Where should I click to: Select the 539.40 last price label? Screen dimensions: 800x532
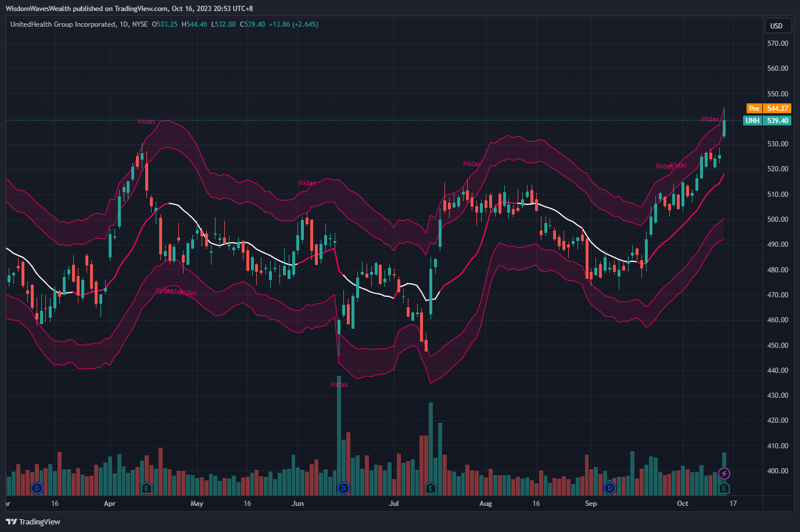(x=777, y=121)
